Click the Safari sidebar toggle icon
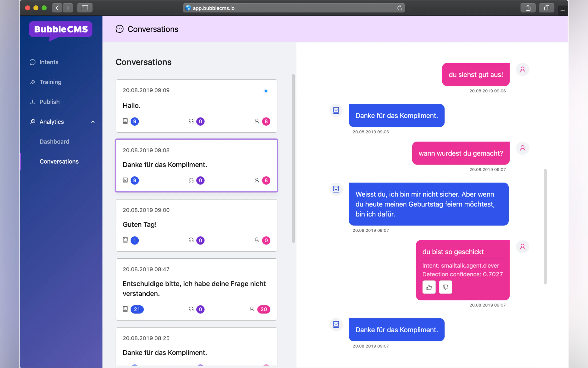The width and height of the screenshot is (588, 368). (x=84, y=8)
